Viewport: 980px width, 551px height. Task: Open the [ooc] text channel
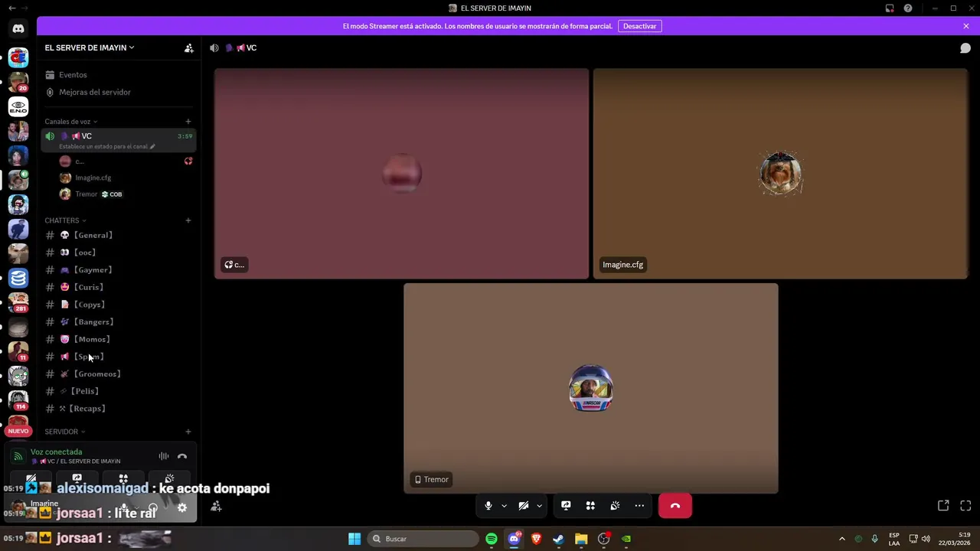[119, 253]
